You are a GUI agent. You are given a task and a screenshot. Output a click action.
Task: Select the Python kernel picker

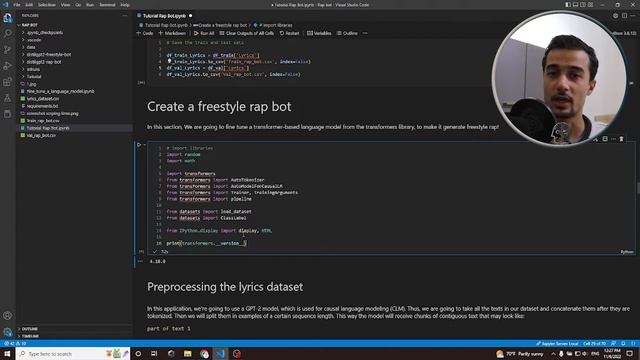(x=624, y=33)
